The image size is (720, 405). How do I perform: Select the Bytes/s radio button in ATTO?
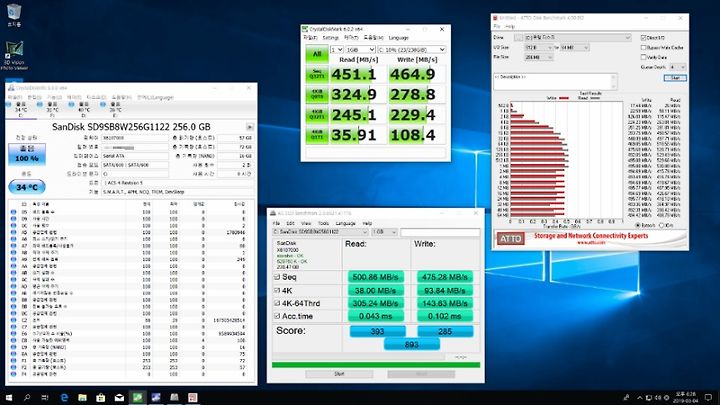click(x=638, y=225)
